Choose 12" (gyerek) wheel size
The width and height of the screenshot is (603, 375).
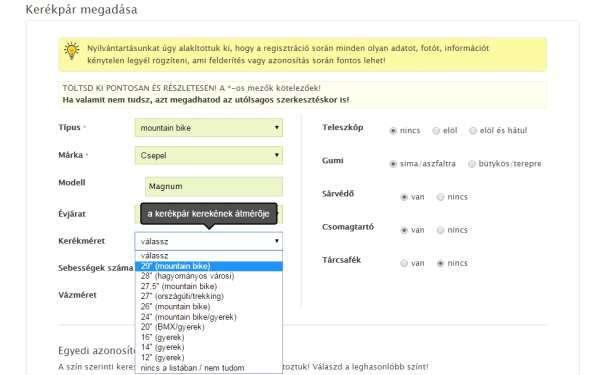tap(209, 358)
